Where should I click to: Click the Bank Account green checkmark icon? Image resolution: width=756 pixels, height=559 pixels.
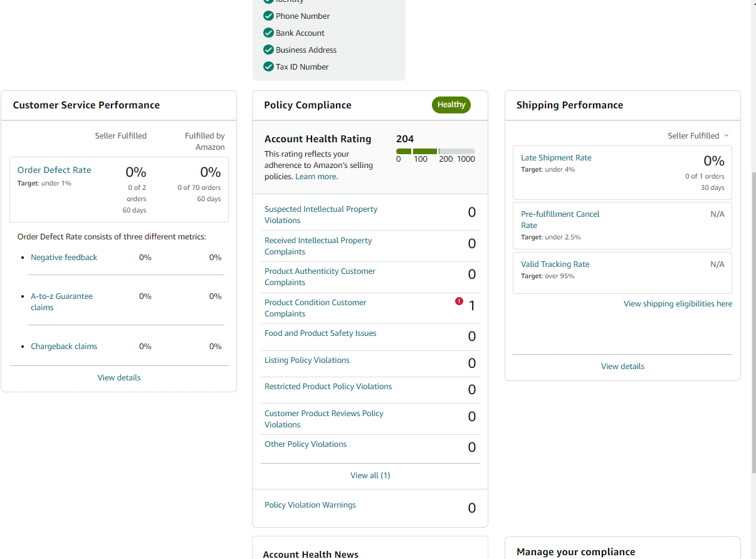tap(268, 33)
